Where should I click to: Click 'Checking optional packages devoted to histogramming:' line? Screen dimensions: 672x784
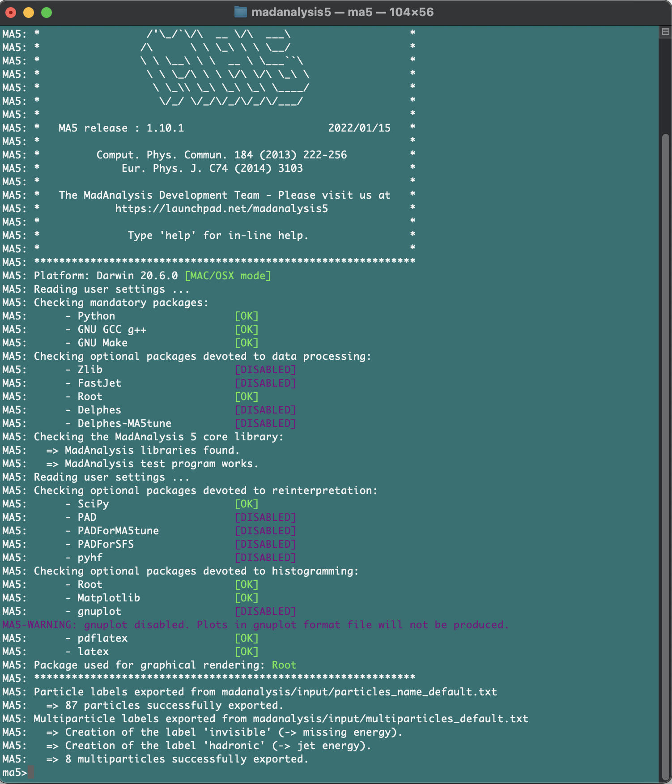point(196,571)
